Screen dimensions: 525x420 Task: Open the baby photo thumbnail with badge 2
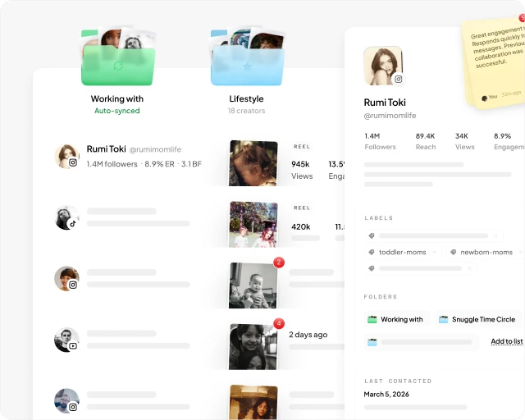pyautogui.click(x=253, y=285)
